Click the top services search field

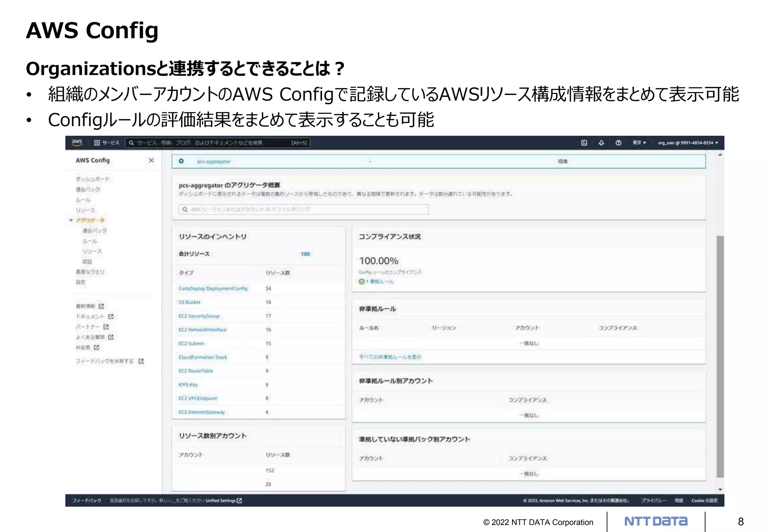pyautogui.click(x=217, y=143)
